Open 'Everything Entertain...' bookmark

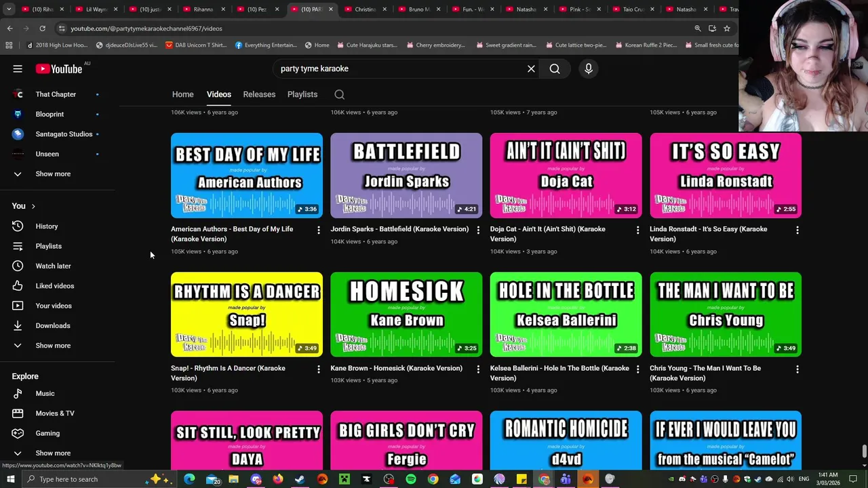coord(266,45)
